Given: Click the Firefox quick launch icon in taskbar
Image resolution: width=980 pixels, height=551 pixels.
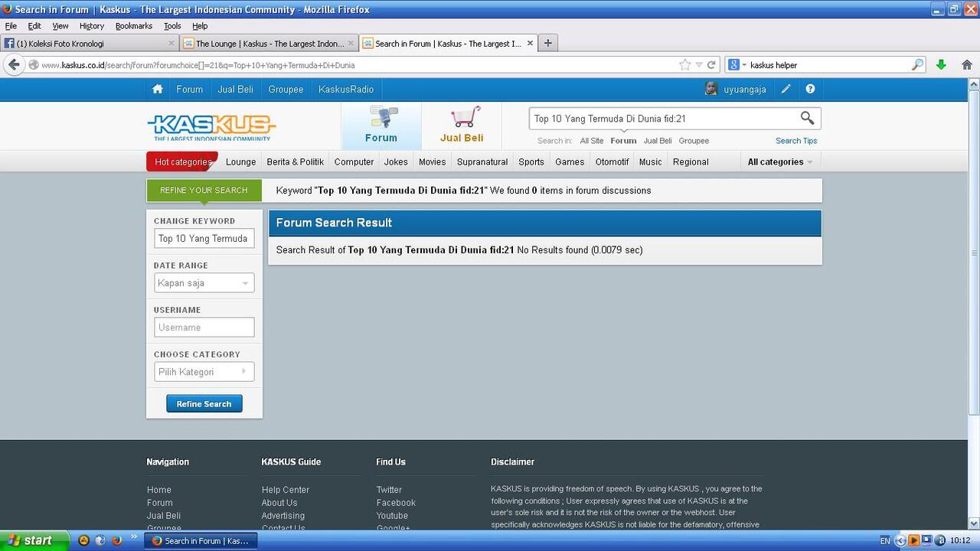Looking at the screenshot, I should (116, 540).
